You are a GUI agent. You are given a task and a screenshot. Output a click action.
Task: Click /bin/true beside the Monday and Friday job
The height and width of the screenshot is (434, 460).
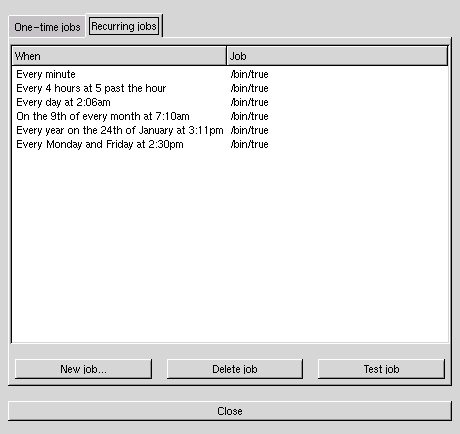tap(249, 144)
